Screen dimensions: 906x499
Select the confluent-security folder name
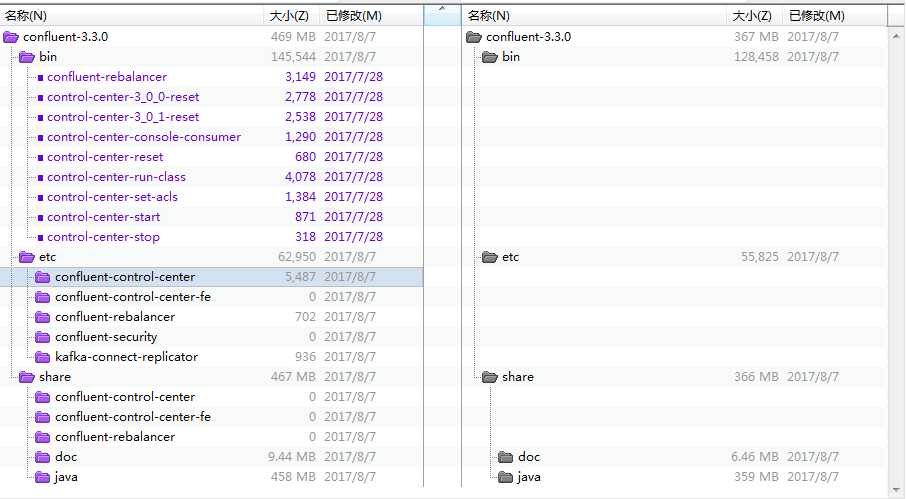106,337
